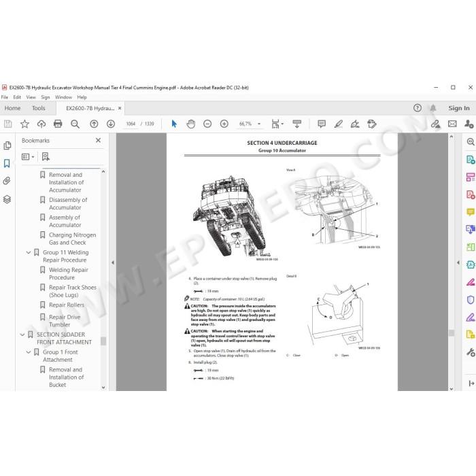This screenshot has height=476, width=476.
Task: Switch to the Home tab
Action: 12,108
